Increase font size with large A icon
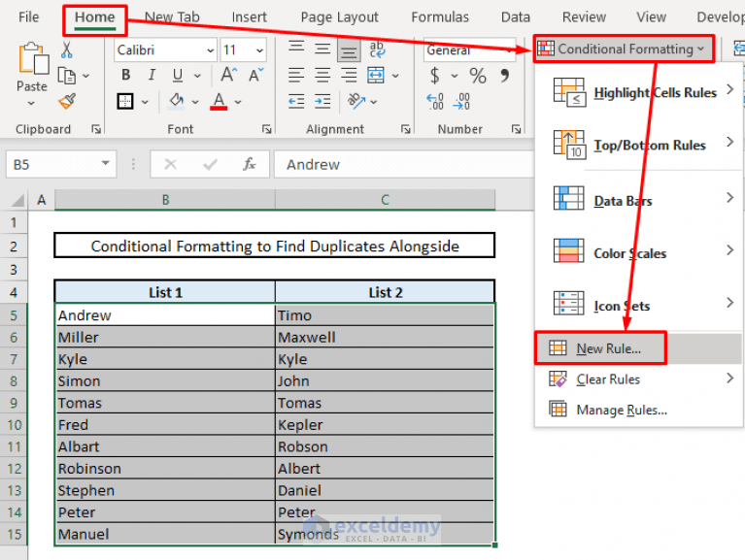 pos(229,75)
